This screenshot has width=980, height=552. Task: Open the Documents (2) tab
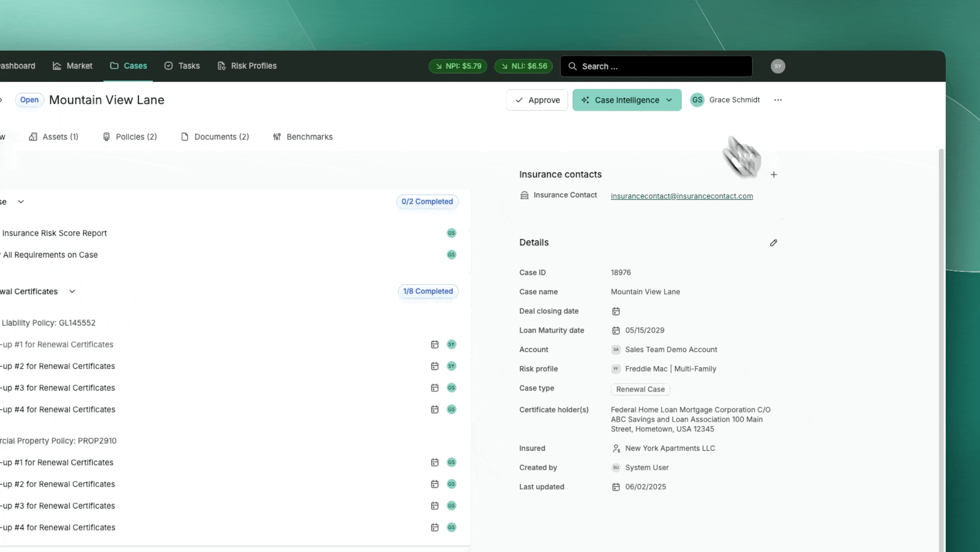pos(215,137)
